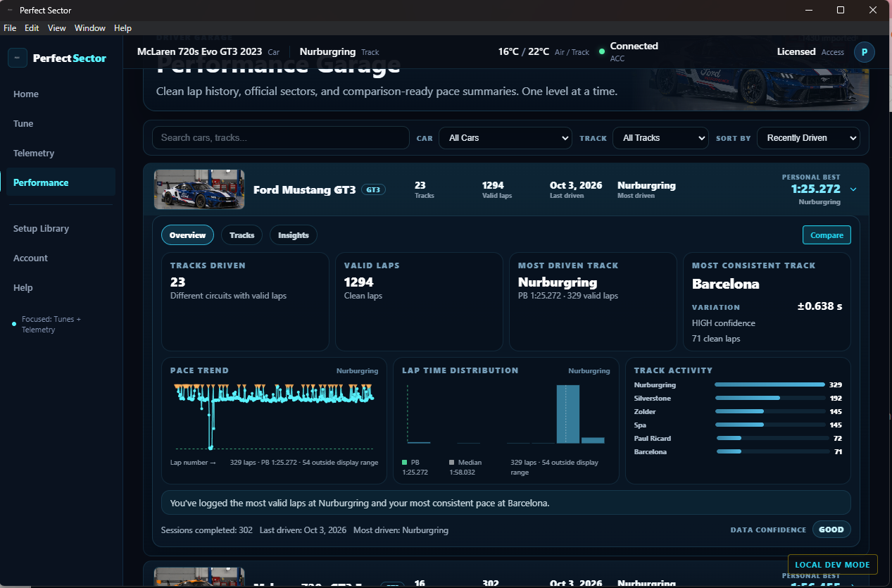This screenshot has width=892, height=588.
Task: Collapse the Ford Mustang GT3 card chevron
Action: tap(853, 189)
